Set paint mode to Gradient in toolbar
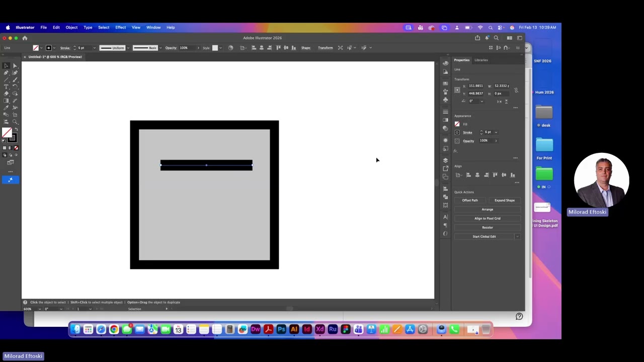 click(10, 148)
